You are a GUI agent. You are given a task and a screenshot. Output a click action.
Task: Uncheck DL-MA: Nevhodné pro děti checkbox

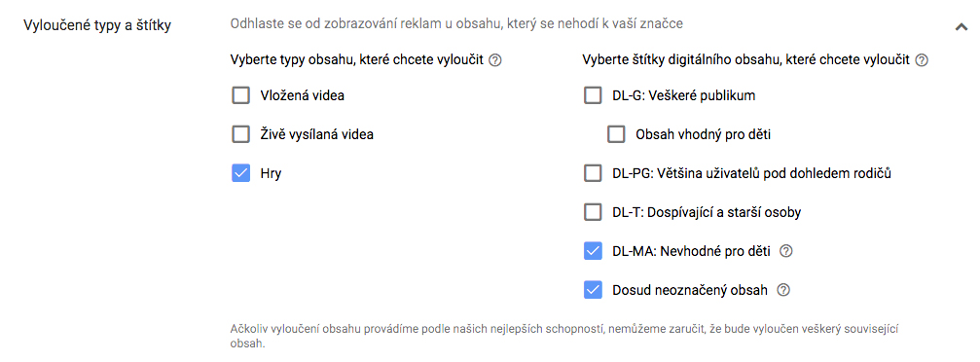coord(593,251)
